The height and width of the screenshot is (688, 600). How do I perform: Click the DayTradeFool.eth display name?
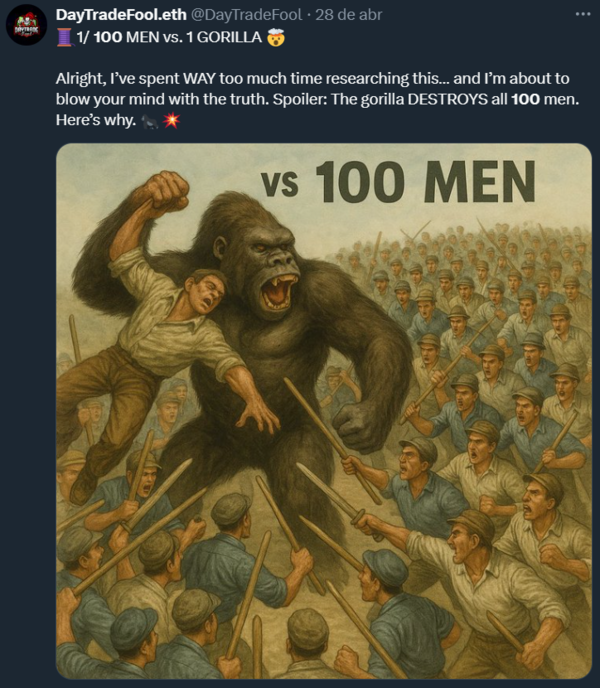[x=121, y=15]
